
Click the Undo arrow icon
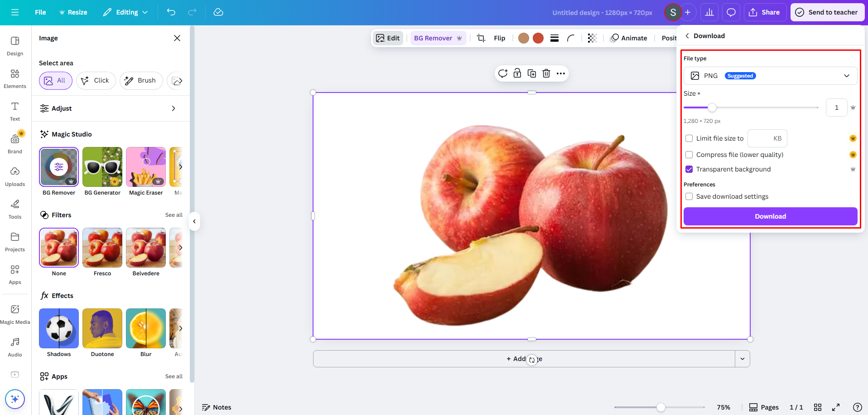click(x=171, y=12)
